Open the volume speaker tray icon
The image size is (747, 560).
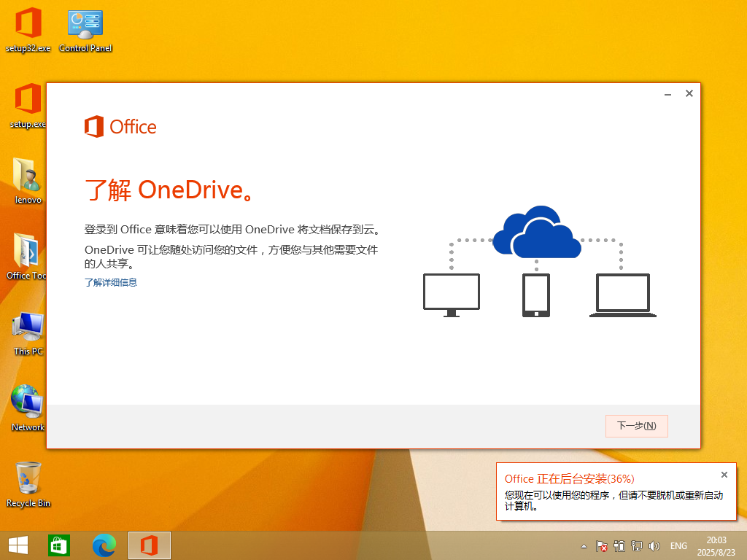(654, 546)
